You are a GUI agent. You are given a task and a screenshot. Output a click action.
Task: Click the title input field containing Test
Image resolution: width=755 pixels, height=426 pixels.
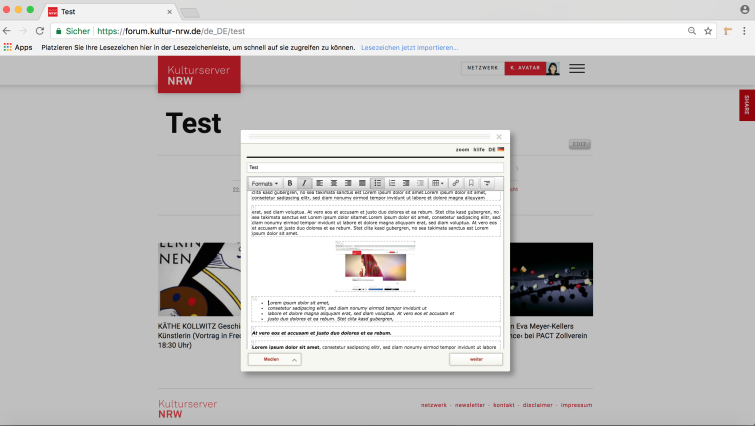[375, 167]
